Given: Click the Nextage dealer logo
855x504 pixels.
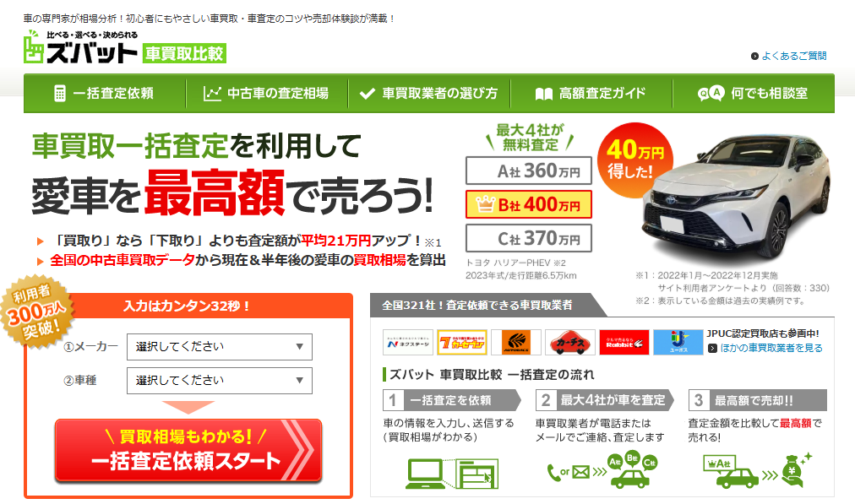Looking at the screenshot, I should [x=408, y=342].
